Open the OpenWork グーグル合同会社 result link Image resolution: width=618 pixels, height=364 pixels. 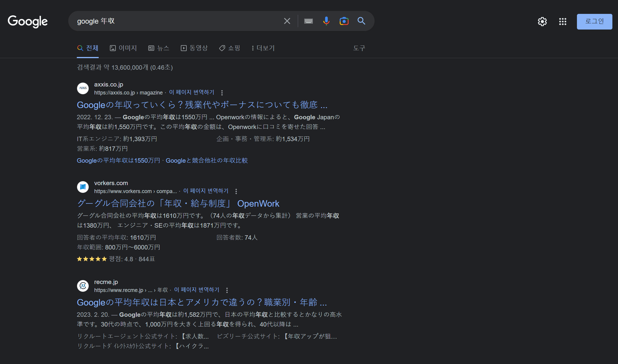[178, 203]
